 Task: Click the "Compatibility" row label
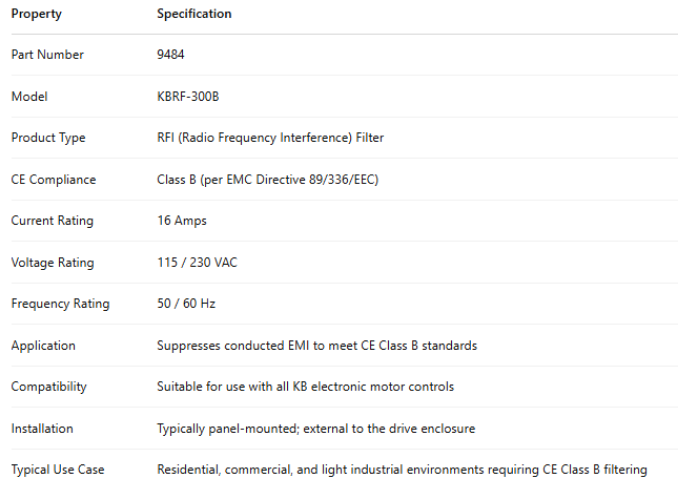[48, 387]
